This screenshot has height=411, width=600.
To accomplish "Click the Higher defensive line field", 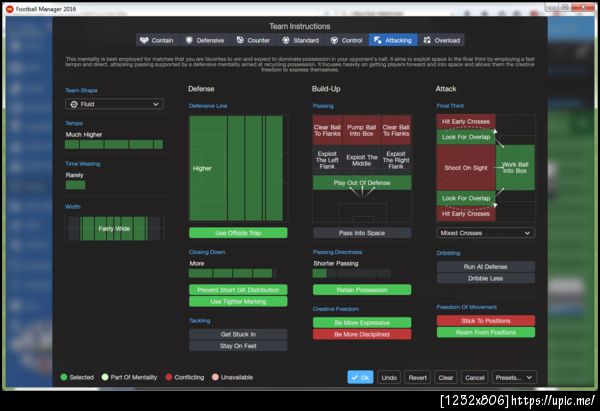I will 236,168.
